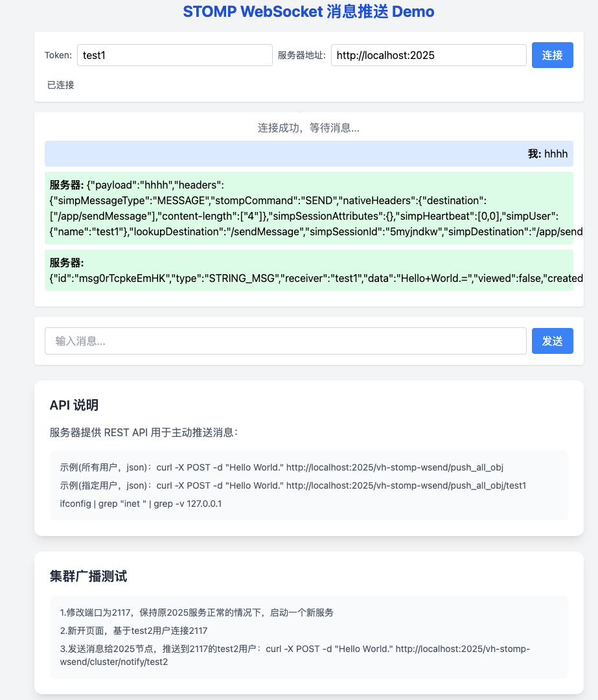Click the 连接 button to connect

pyautogui.click(x=552, y=55)
